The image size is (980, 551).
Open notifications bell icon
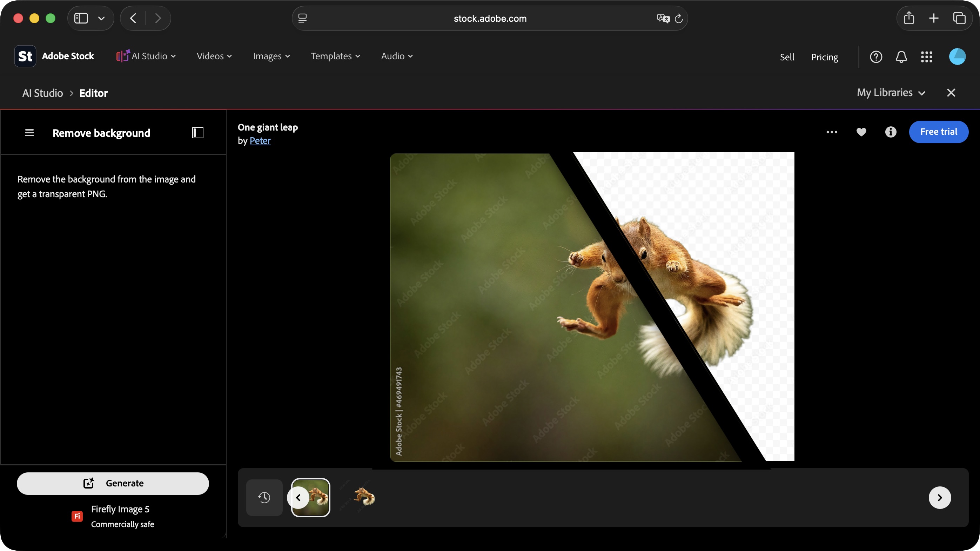pos(901,57)
